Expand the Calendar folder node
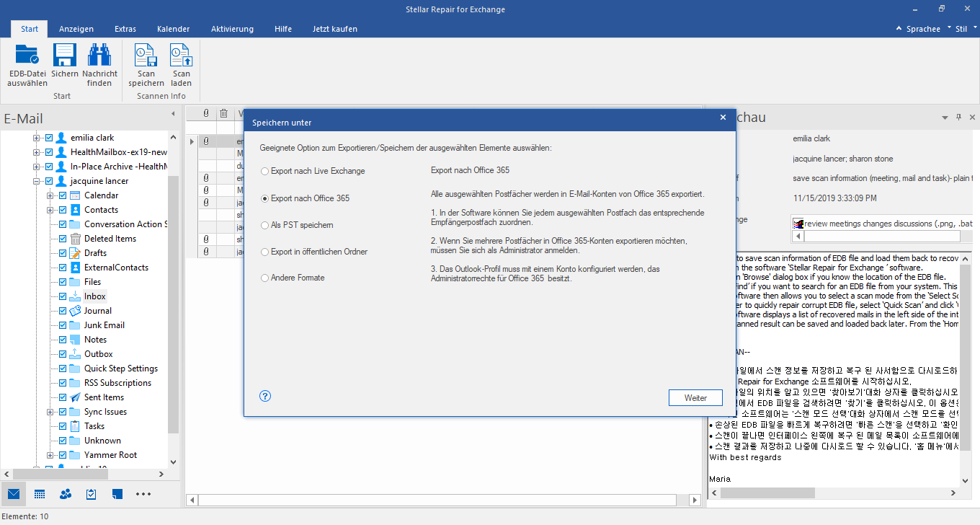The image size is (980, 525). (x=50, y=195)
